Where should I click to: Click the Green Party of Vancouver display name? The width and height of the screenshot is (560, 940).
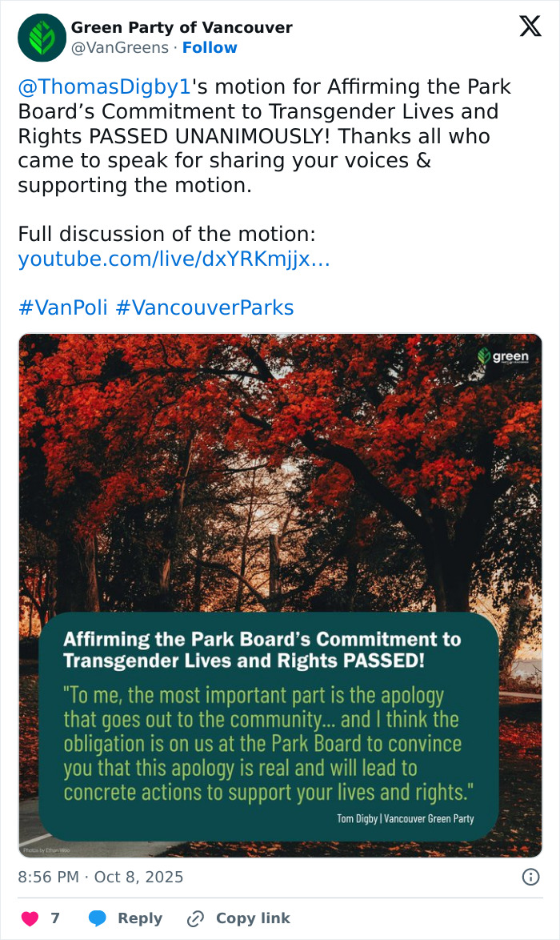[182, 27]
